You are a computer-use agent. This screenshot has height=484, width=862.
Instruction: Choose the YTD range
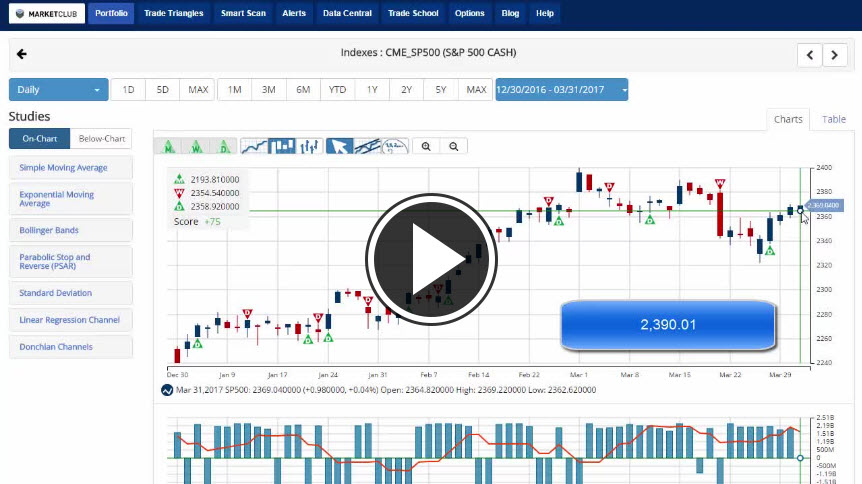(338, 90)
